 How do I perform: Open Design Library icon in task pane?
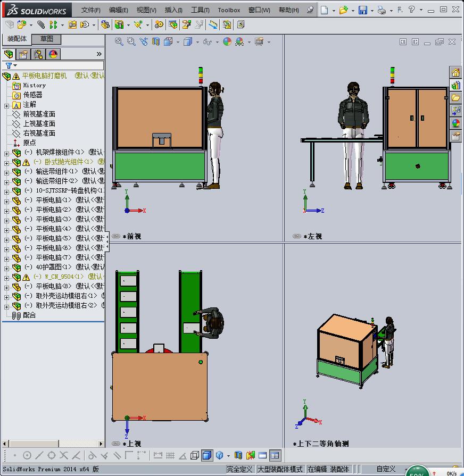[455, 85]
